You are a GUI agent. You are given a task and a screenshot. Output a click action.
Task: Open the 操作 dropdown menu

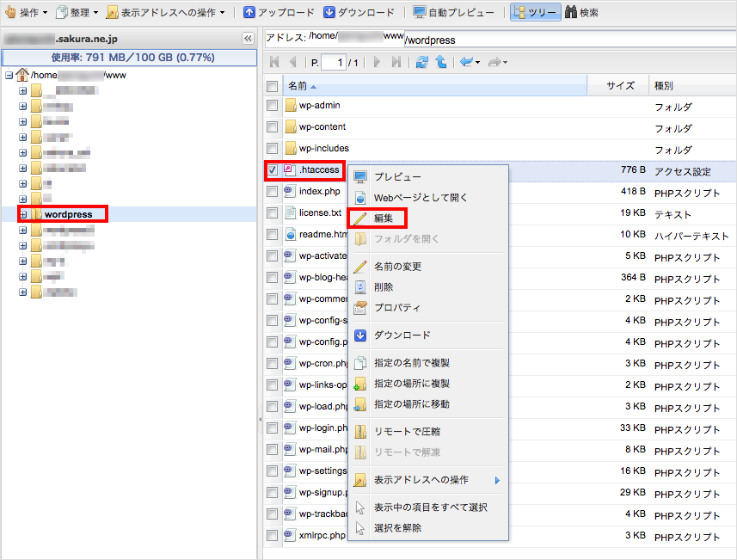pos(25,11)
